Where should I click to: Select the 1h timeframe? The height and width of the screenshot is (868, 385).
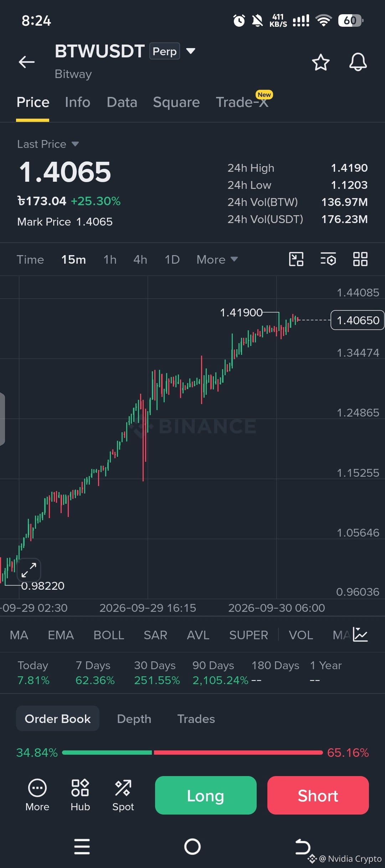tap(110, 259)
